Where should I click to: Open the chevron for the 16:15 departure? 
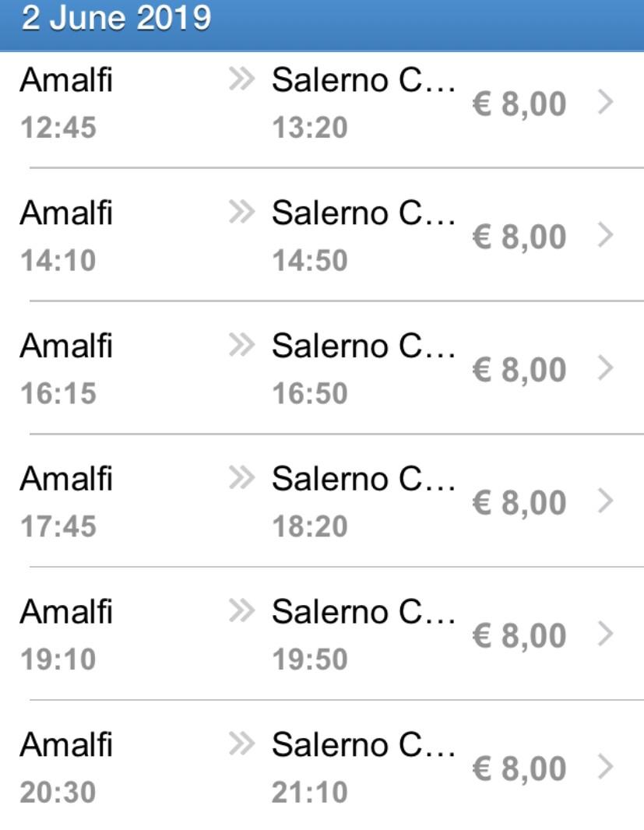point(606,368)
